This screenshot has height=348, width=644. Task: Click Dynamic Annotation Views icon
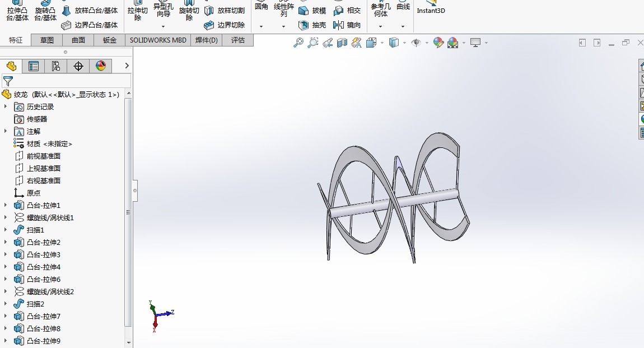357,43
